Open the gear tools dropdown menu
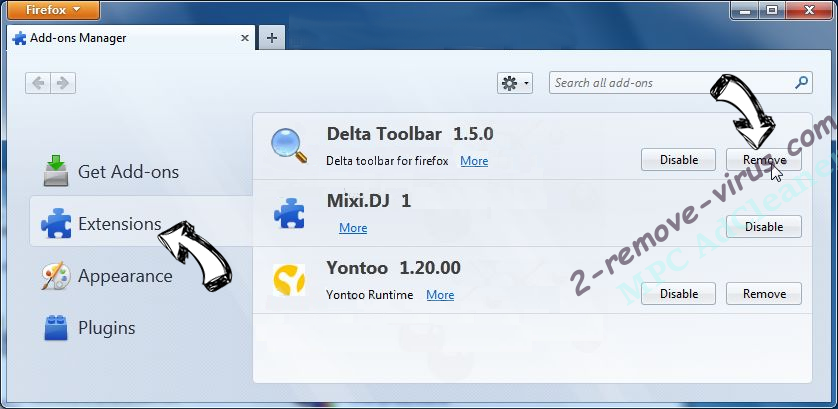838x409 pixels. (515, 83)
